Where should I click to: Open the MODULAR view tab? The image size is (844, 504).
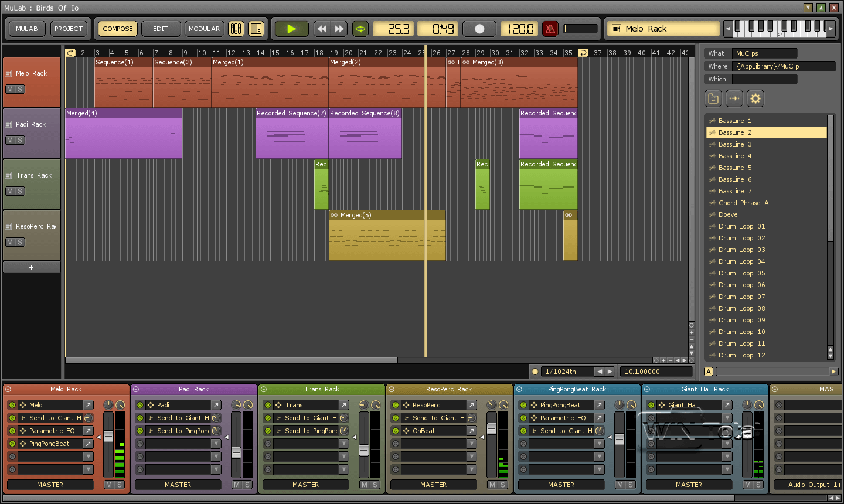tap(204, 29)
